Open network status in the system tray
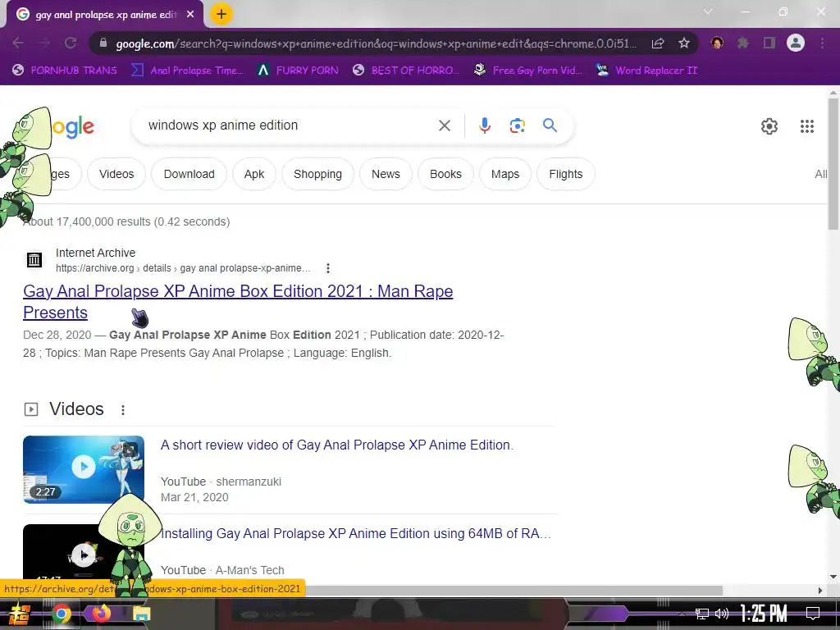The width and height of the screenshot is (840, 630). click(x=702, y=614)
